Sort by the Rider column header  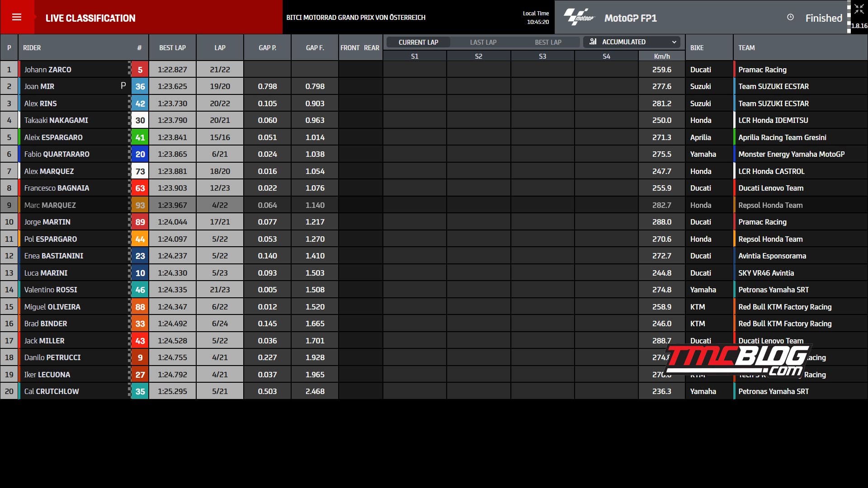click(x=32, y=48)
